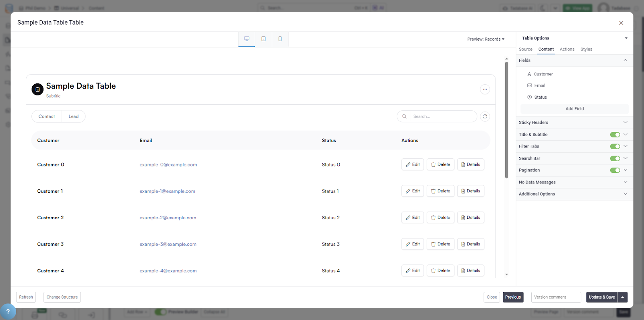Click the Version comment input field

pos(556,297)
